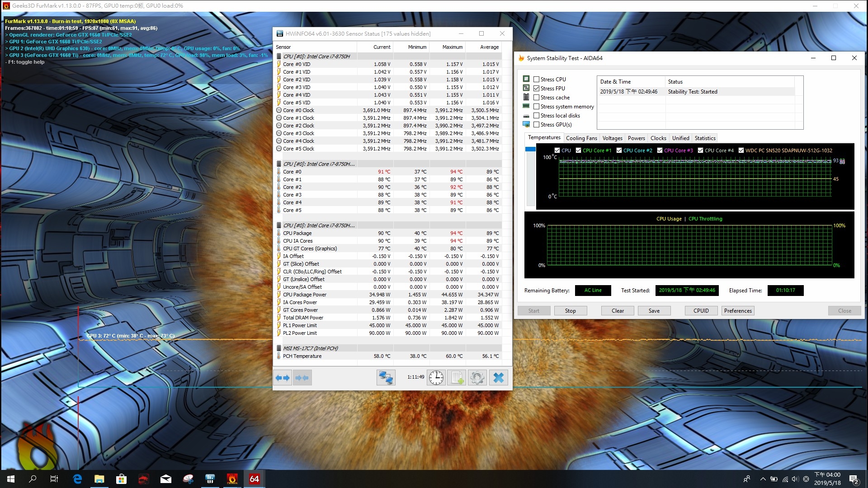Enable Stress cache checkbox
The image size is (868, 488).
537,98
